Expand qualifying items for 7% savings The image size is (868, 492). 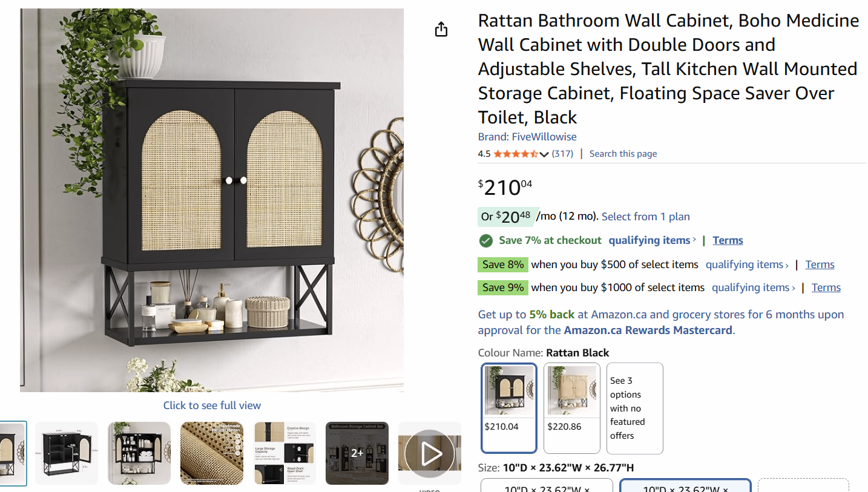(x=652, y=240)
